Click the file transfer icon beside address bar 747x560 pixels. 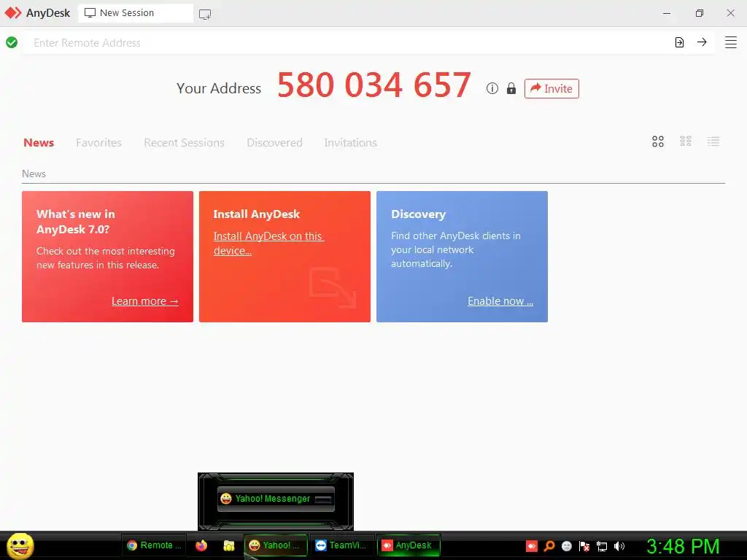pos(679,42)
